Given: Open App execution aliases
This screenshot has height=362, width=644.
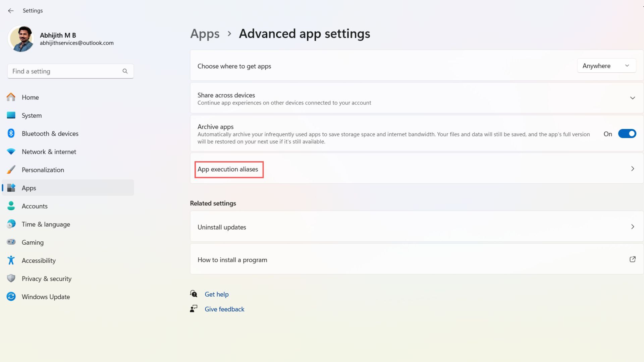Looking at the screenshot, I should pos(229,169).
